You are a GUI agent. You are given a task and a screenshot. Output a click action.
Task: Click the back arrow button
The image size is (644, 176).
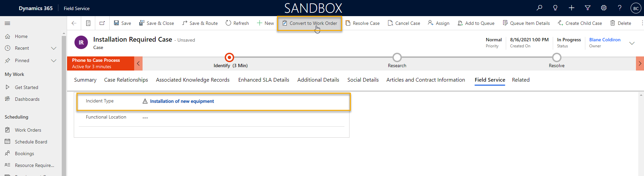[x=74, y=23]
